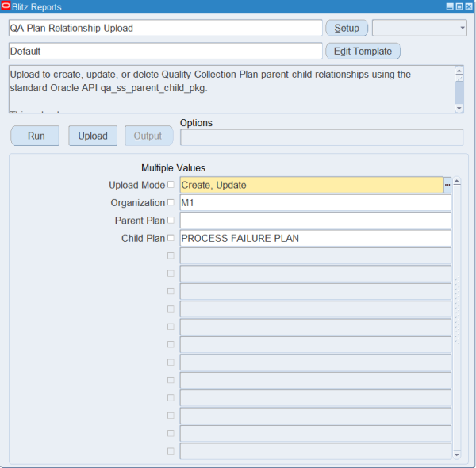Select the report name field QA Plan Relationship Upload

pos(166,28)
